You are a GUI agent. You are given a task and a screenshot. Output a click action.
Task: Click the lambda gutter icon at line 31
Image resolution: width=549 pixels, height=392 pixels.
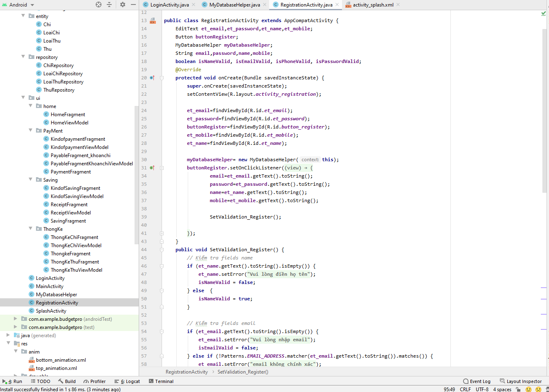point(152,168)
